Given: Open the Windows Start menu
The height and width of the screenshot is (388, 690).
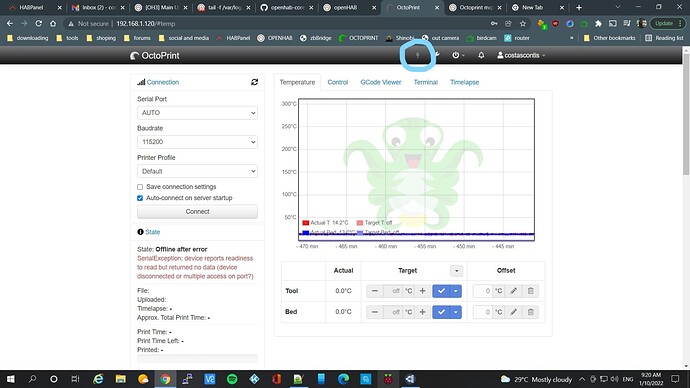Looking at the screenshot, I should (x=10, y=379).
